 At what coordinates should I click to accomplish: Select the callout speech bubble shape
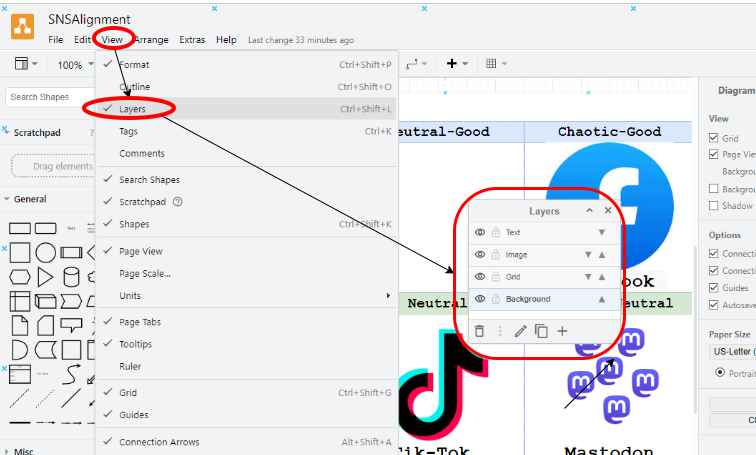[x=71, y=325]
